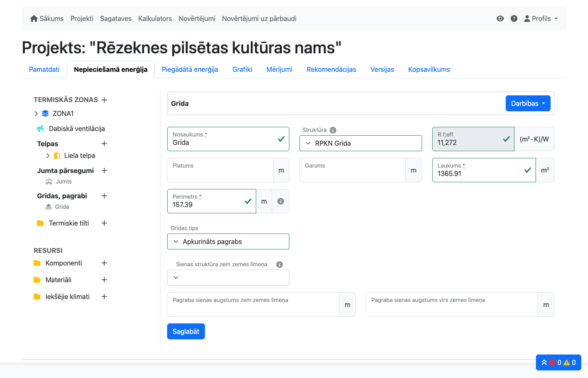
Task: Add a new zone with Termiskās zonas plus
Action: coord(104,100)
